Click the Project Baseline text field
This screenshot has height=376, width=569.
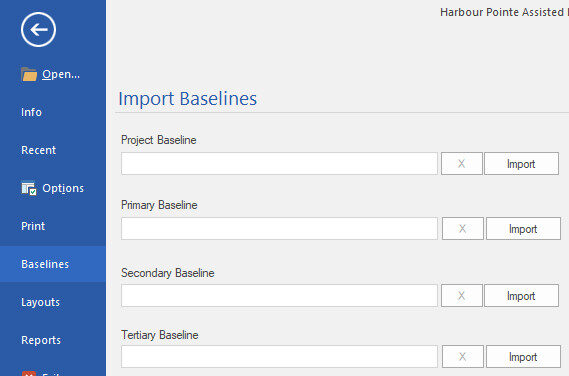[279, 164]
